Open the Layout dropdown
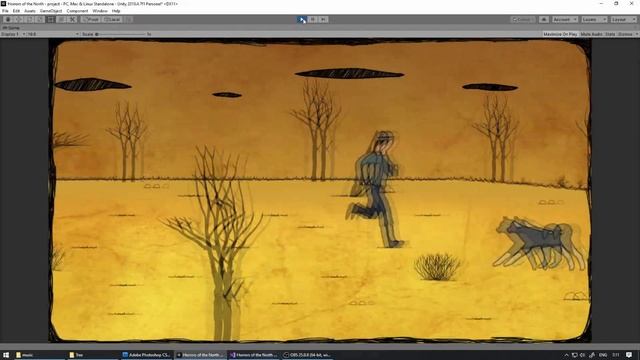Screen dimensions: 640x360 624,20
